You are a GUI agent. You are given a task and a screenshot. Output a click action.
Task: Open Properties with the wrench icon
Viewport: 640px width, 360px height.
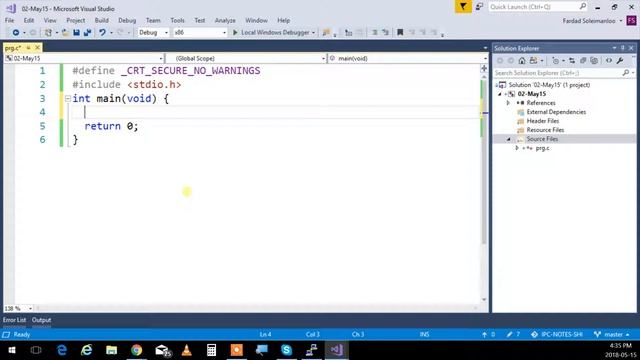tap(620, 60)
